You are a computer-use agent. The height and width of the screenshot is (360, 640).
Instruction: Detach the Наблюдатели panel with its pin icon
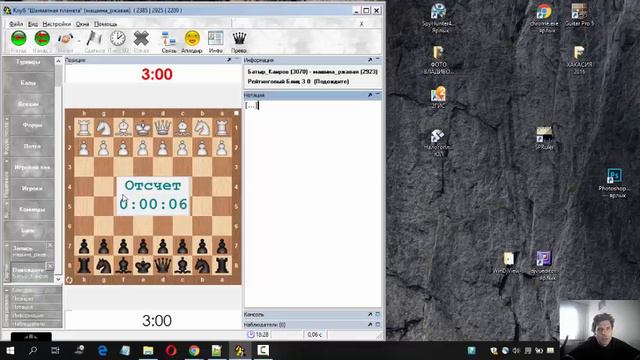coord(370,324)
